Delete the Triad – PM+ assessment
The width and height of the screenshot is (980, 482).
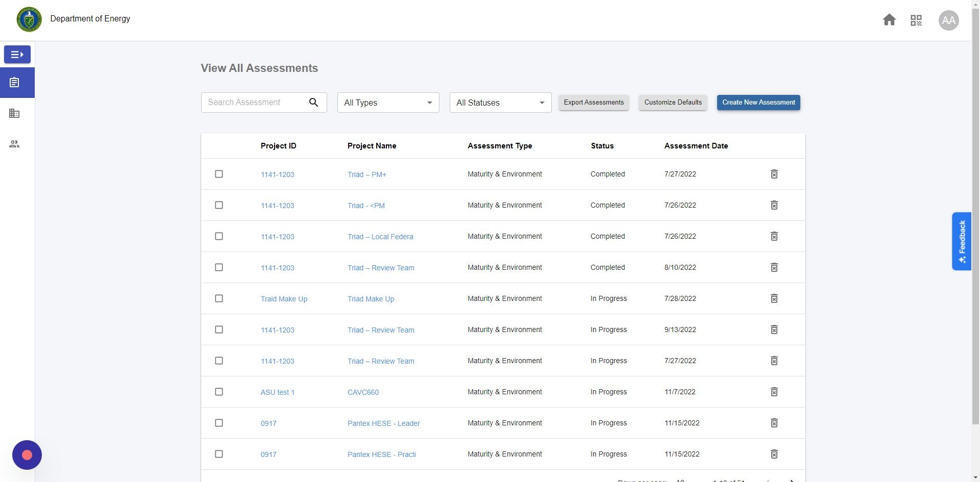(774, 174)
